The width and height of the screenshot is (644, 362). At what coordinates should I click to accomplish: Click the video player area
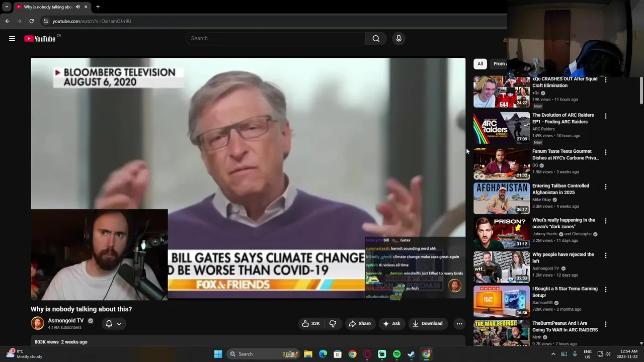pos(248,179)
